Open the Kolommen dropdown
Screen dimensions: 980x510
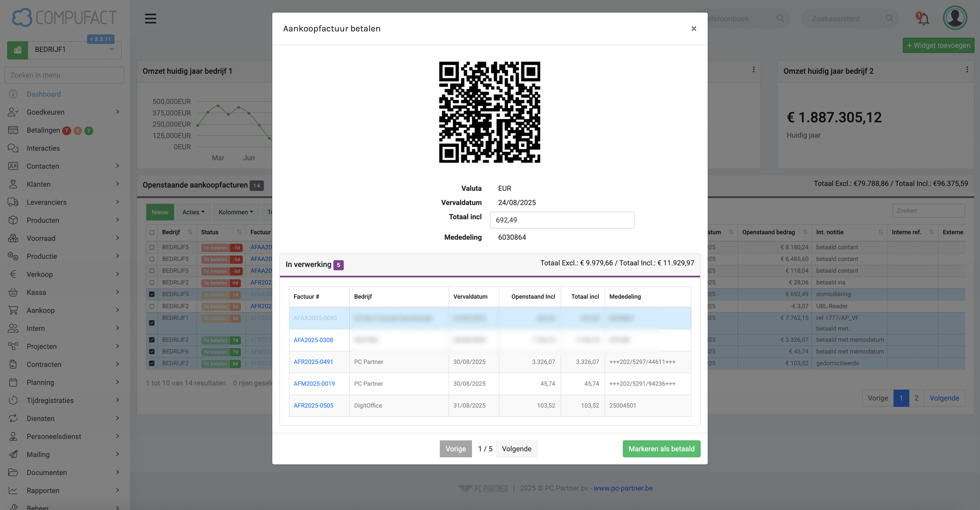point(236,212)
